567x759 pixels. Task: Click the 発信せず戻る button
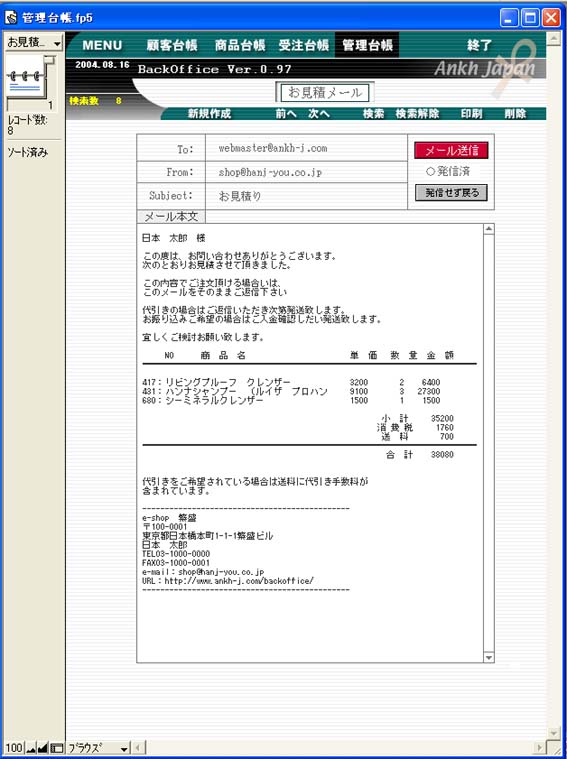[x=451, y=193]
